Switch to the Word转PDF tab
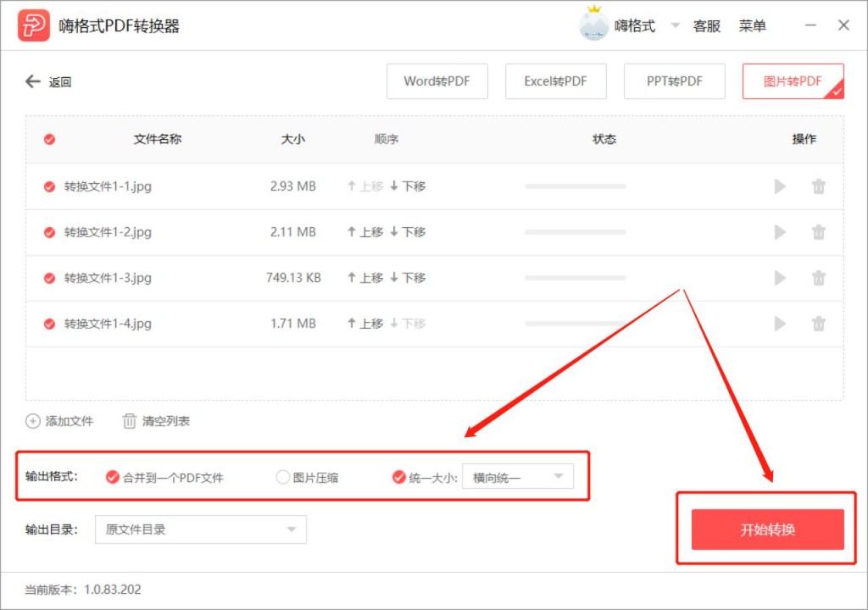The image size is (868, 610). tap(437, 80)
